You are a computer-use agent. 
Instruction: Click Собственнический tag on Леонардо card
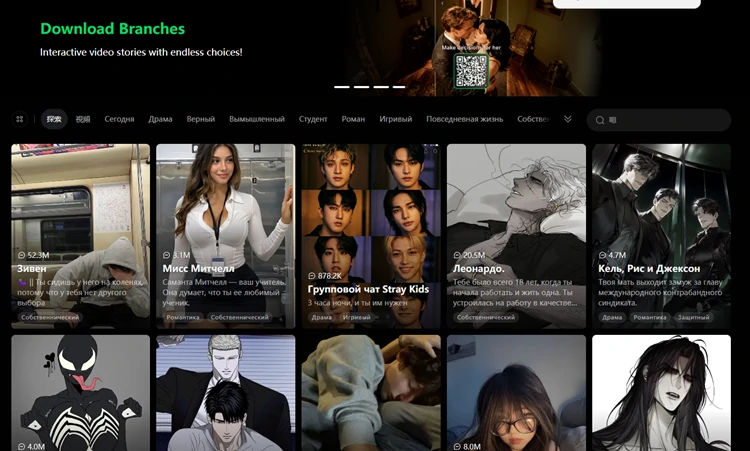(485, 317)
